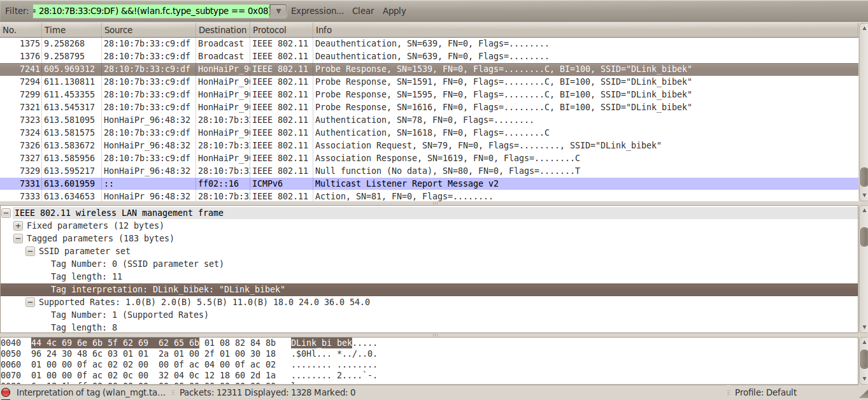Click the expert info red circle icon

tap(6, 392)
